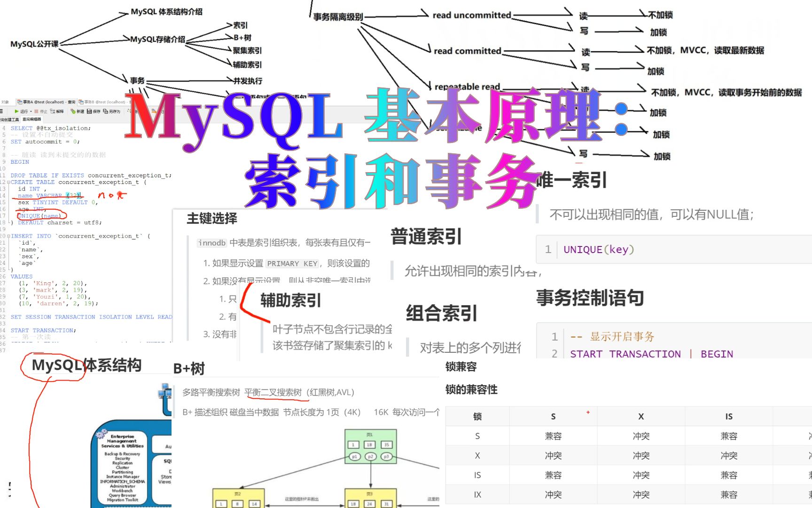
Task: Collapse the INSERT INTO block fold marker at line 19
Action: (8, 236)
